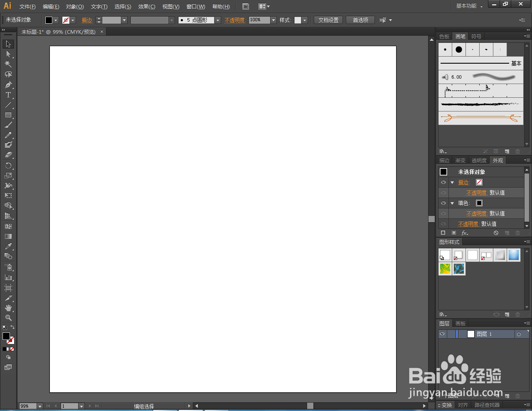Switch to the 渐变 tab

click(460, 161)
